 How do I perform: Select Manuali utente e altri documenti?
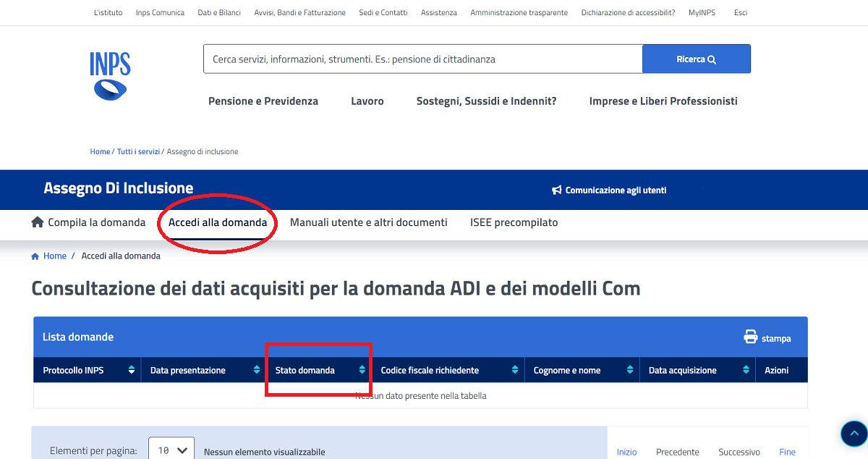(368, 222)
